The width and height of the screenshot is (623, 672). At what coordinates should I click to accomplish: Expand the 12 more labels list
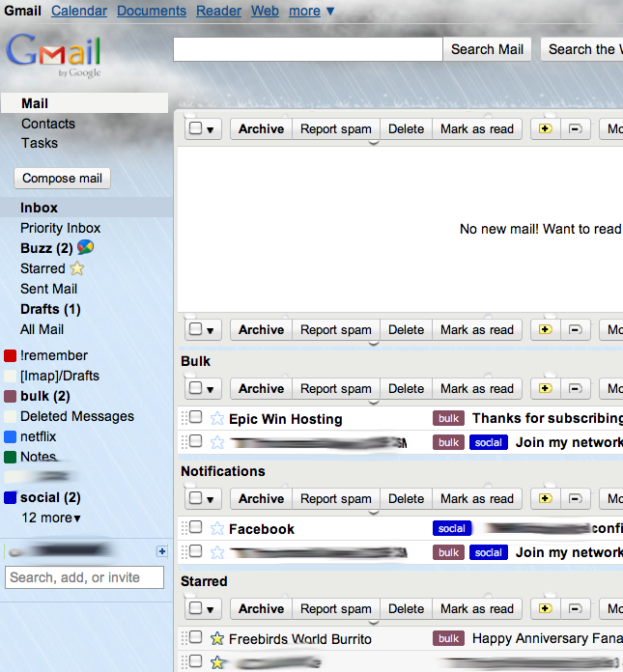[x=51, y=518]
